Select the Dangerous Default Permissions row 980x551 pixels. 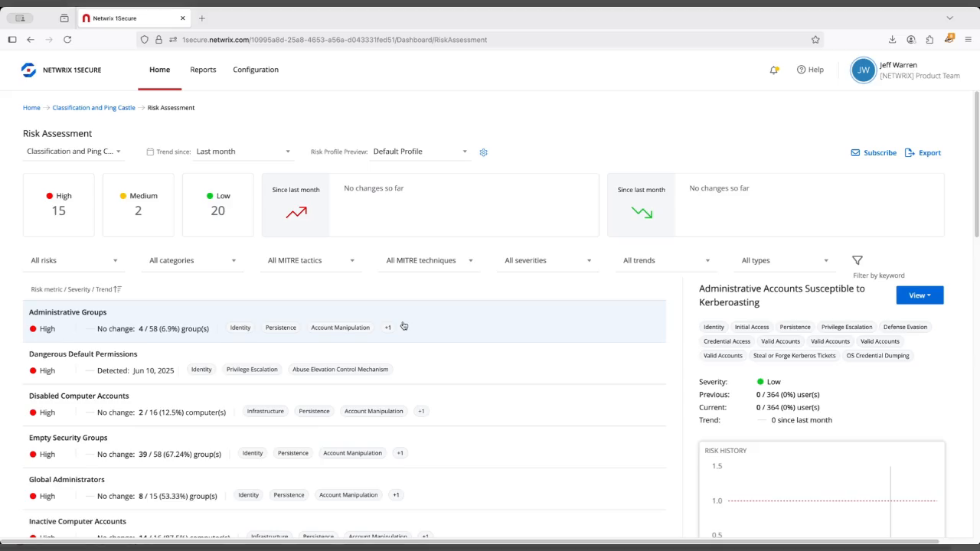coord(345,363)
